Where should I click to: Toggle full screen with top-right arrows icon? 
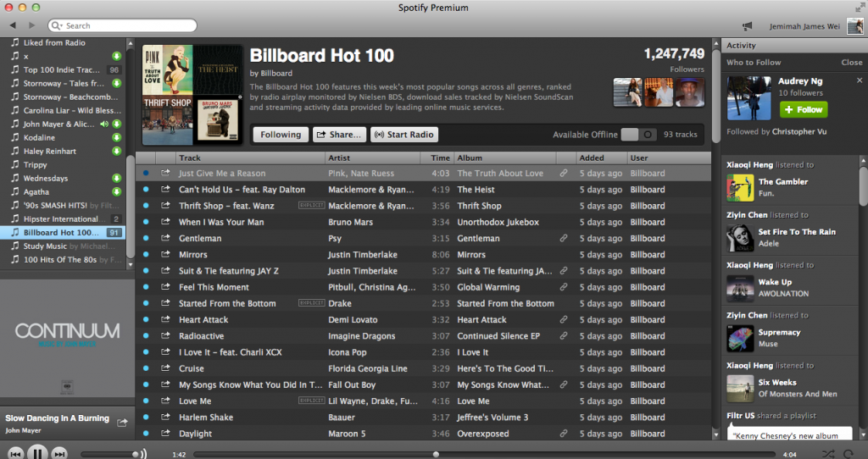pyautogui.click(x=860, y=7)
